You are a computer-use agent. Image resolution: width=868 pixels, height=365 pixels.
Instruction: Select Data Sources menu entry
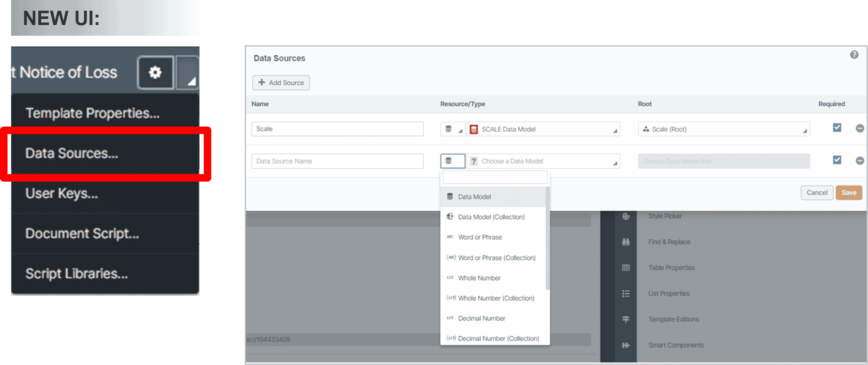71,153
